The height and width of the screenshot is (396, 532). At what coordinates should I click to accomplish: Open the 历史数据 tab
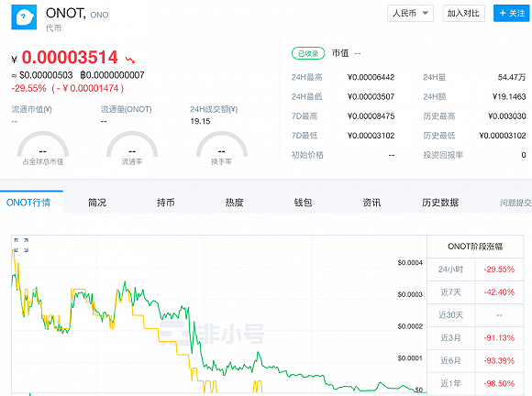pyautogui.click(x=440, y=203)
